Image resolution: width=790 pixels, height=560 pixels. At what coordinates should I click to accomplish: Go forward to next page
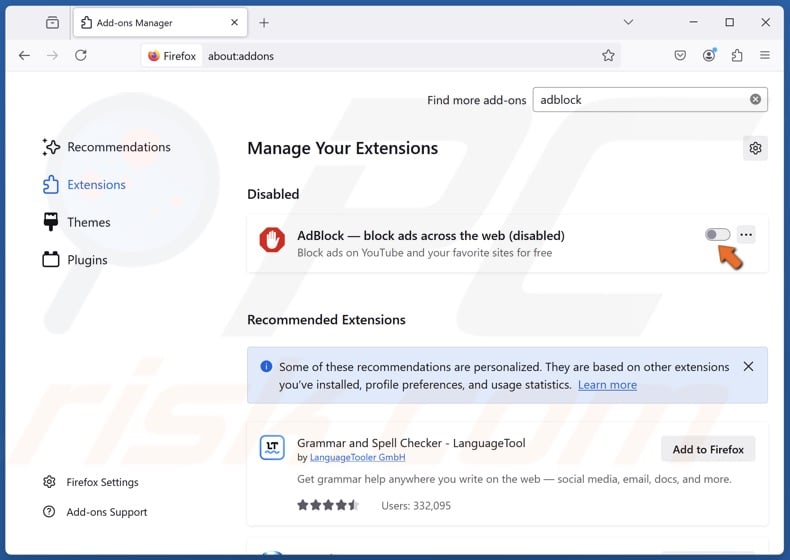click(x=52, y=55)
